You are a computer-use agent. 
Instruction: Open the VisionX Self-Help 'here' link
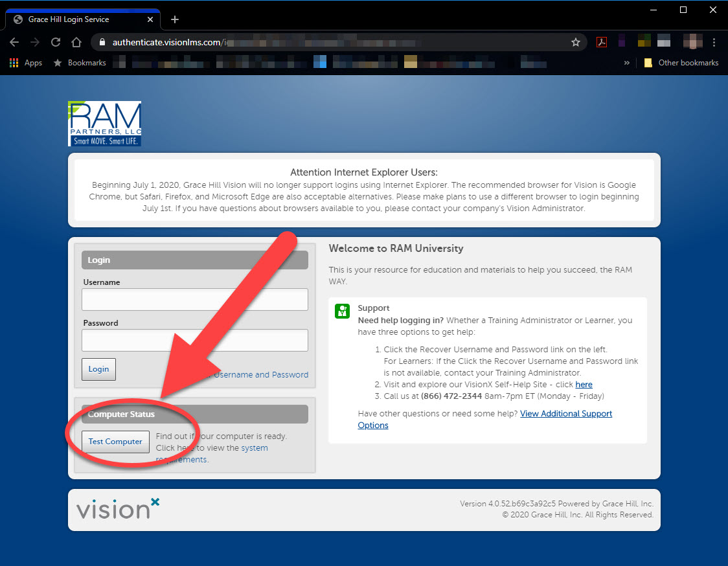[x=584, y=385]
